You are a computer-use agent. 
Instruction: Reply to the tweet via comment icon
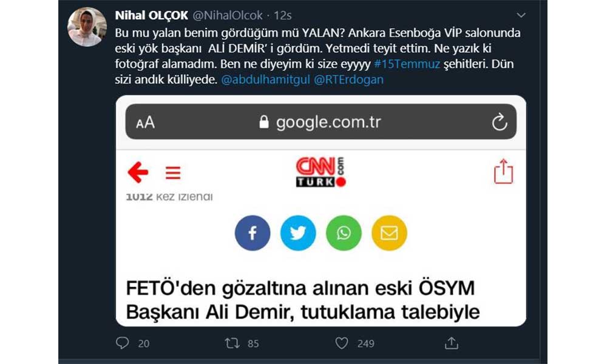(123, 343)
